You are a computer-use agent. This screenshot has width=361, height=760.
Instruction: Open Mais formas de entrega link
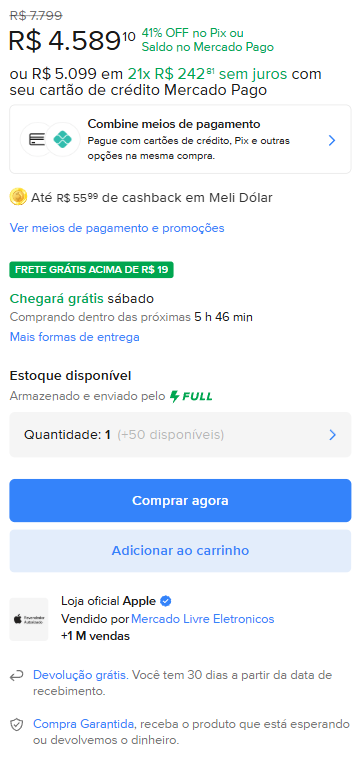(75, 336)
